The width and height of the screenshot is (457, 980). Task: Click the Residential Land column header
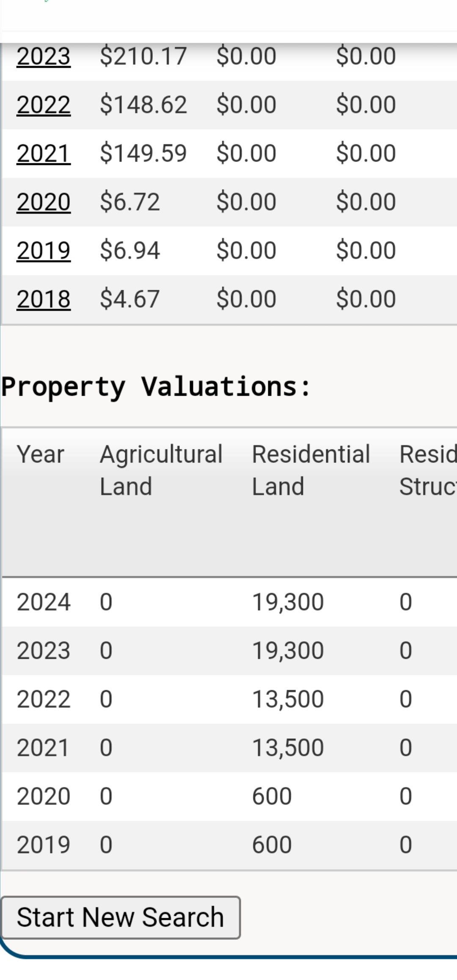point(311,470)
